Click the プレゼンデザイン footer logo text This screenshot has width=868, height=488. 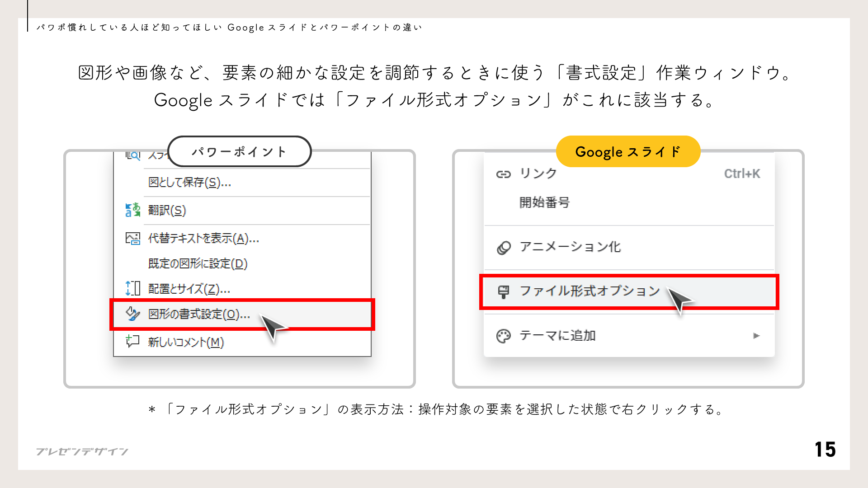pyautogui.click(x=82, y=451)
